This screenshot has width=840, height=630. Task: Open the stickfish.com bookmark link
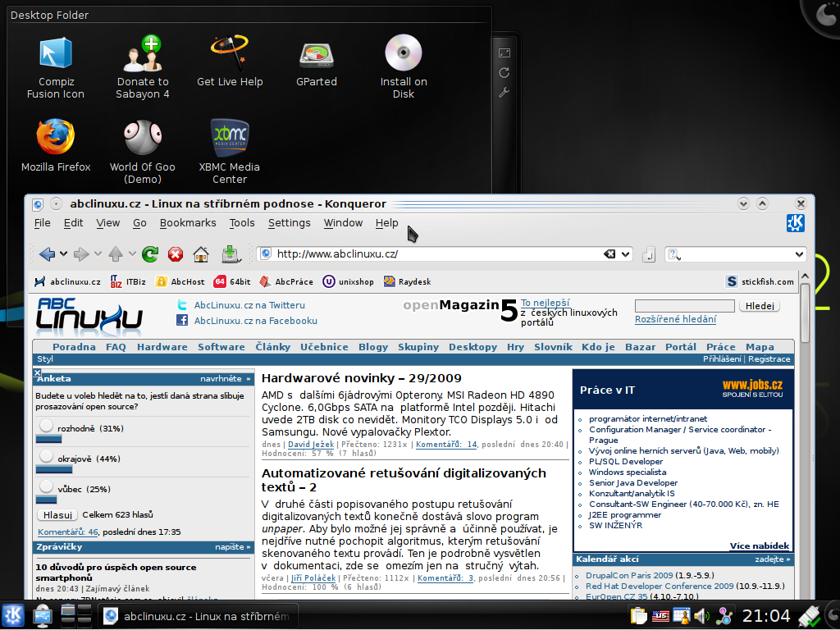[760, 281]
